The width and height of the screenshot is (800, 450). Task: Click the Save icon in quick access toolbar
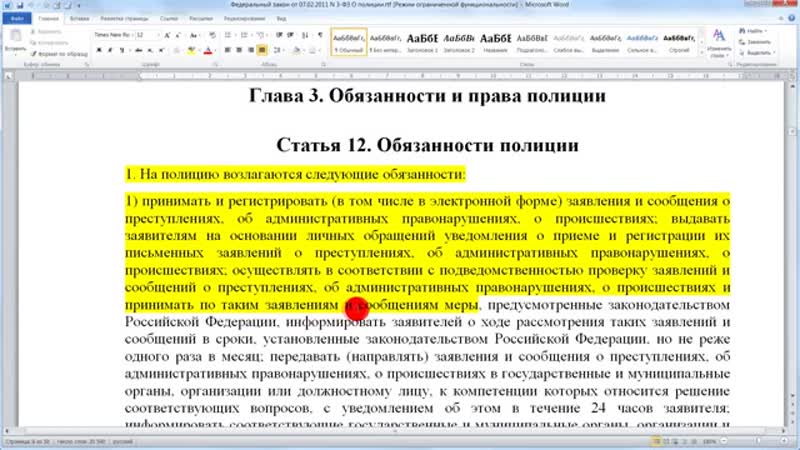pyautogui.click(x=20, y=5)
